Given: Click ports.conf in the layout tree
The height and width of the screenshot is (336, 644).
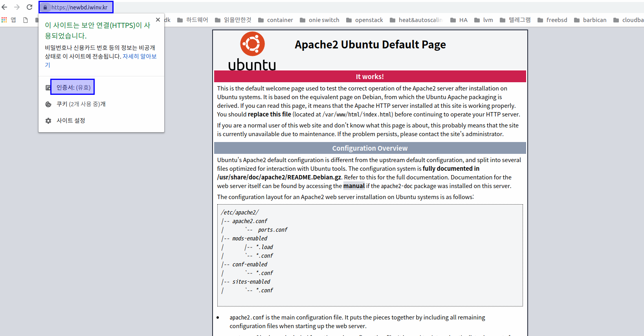Looking at the screenshot, I should click(x=273, y=230).
